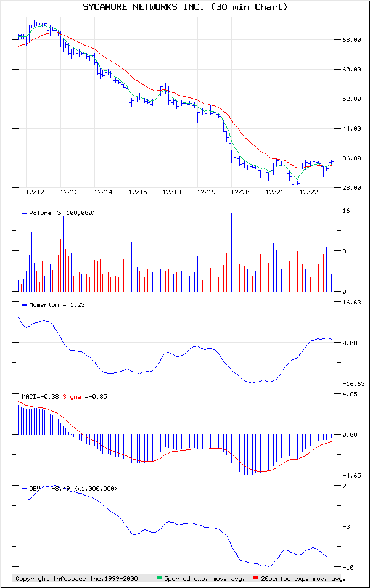This screenshot has width=370, height=588.
Task: Select the 12/22 date label
Action: [x=308, y=192]
